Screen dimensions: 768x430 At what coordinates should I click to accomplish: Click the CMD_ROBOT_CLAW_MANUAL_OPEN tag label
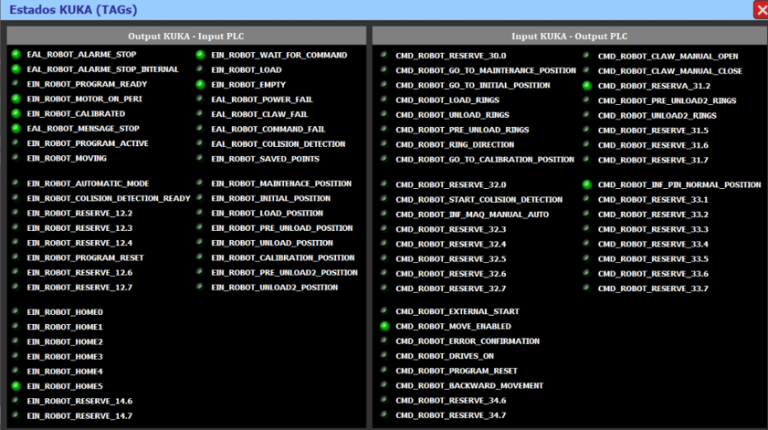667,56
